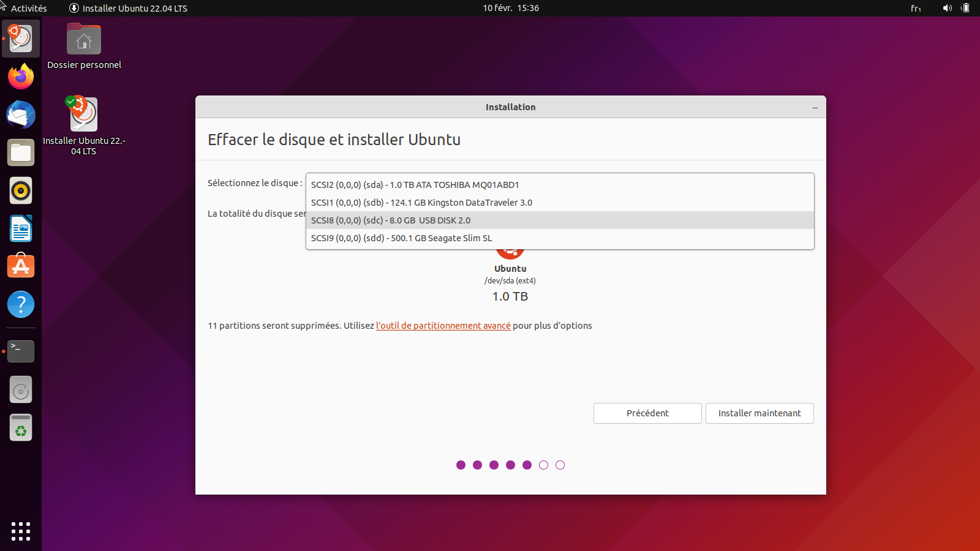Open the Help question mark icon
This screenshot has width=980, height=551.
click(x=21, y=304)
